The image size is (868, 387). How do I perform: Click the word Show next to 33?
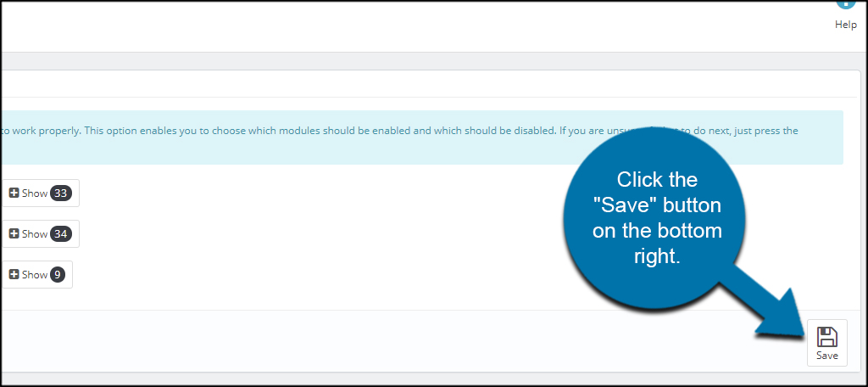coord(35,193)
